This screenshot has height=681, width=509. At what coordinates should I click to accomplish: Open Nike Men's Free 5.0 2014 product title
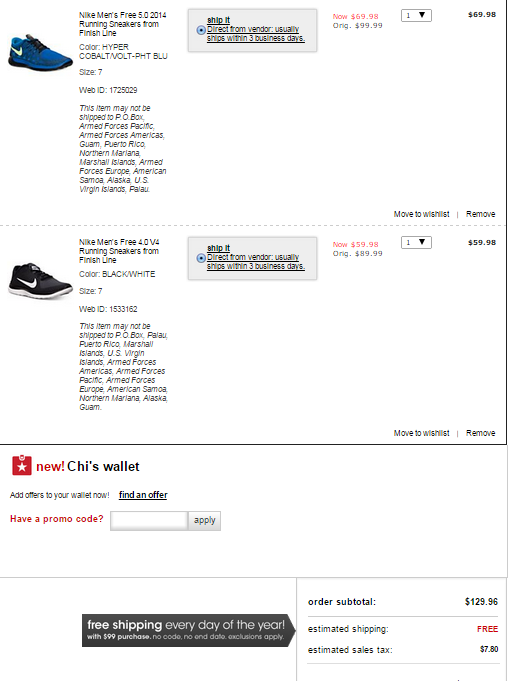coord(122,24)
